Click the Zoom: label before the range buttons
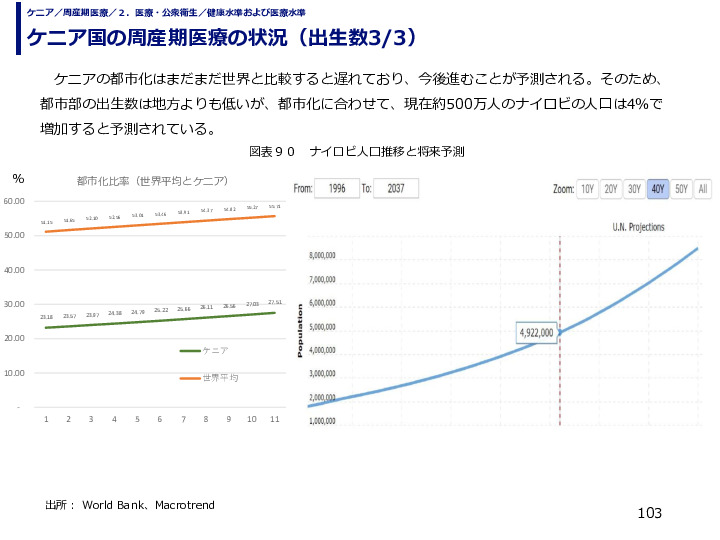This screenshot has height=540, width=720. (x=563, y=189)
